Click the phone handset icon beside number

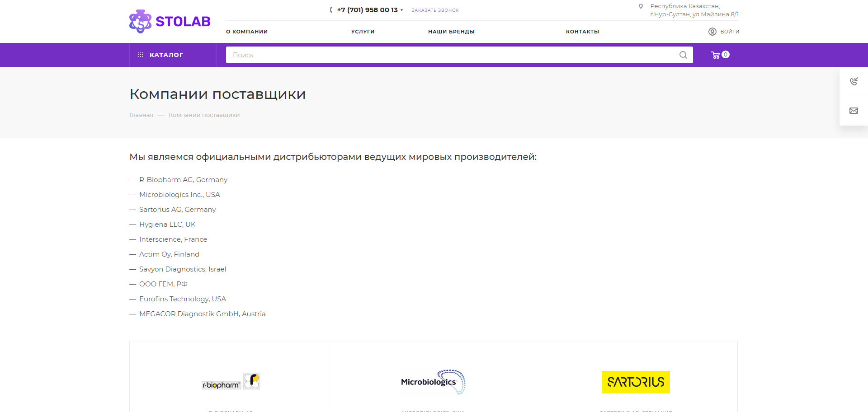(x=331, y=10)
